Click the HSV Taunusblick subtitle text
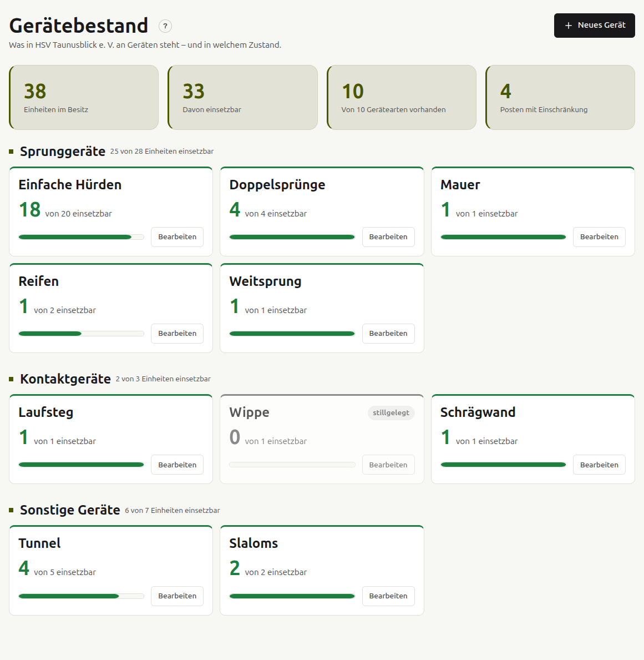Viewport: 644px width, 660px height. [x=145, y=45]
